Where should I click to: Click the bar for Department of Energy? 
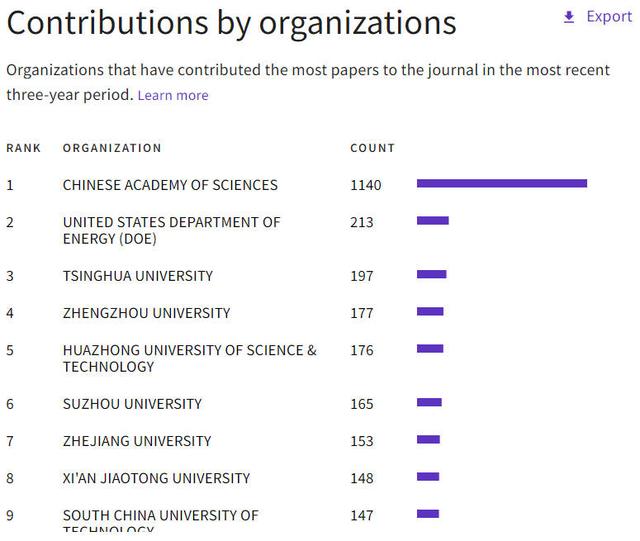(432, 220)
